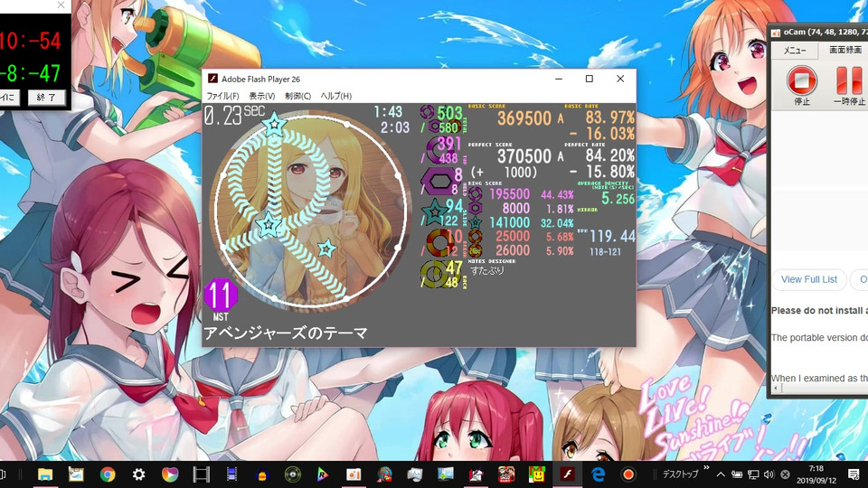Screen dimensions: 868x488
Task: Expand the デスクトップ toolbar chevron
Action: (x=706, y=468)
